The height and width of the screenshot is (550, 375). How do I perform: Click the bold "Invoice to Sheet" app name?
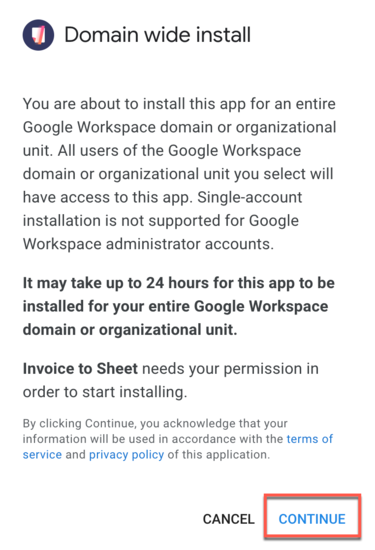click(80, 369)
